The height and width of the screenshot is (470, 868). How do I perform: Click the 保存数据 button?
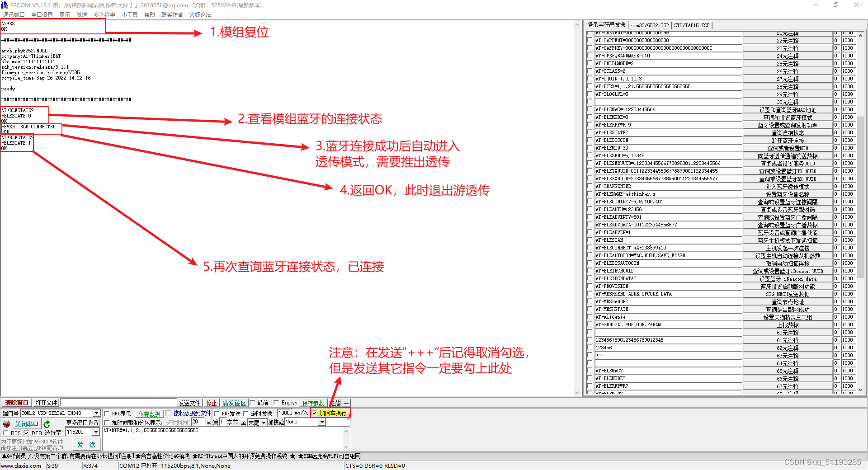pos(150,414)
